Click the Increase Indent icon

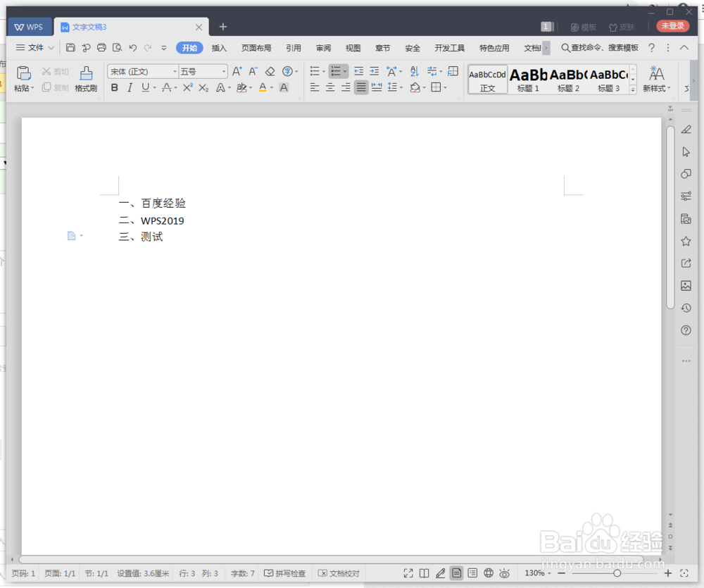coord(375,71)
